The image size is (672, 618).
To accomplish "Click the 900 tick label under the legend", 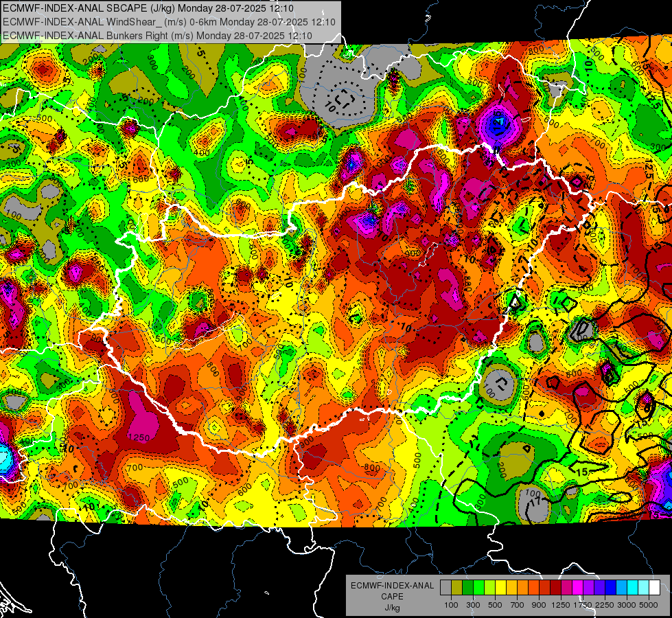I will click(x=539, y=605).
